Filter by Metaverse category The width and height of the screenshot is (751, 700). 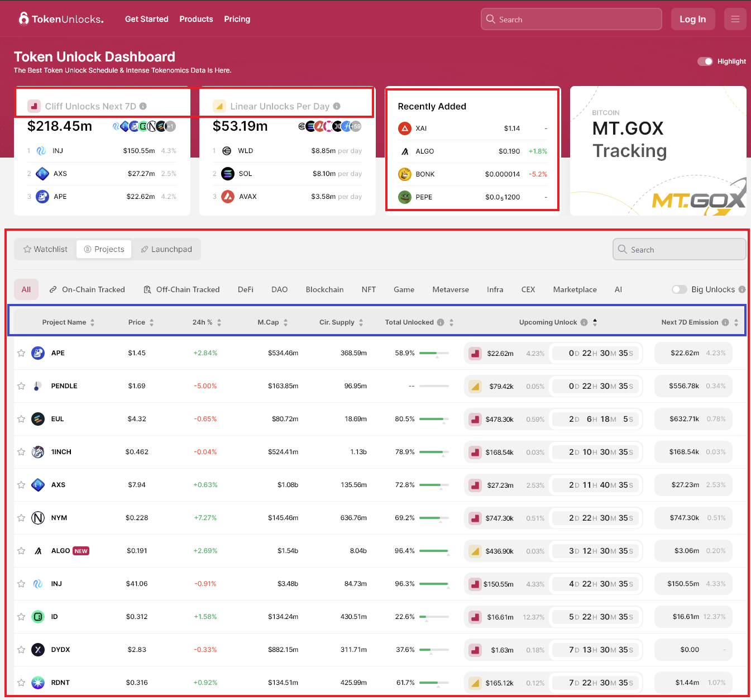coord(451,289)
